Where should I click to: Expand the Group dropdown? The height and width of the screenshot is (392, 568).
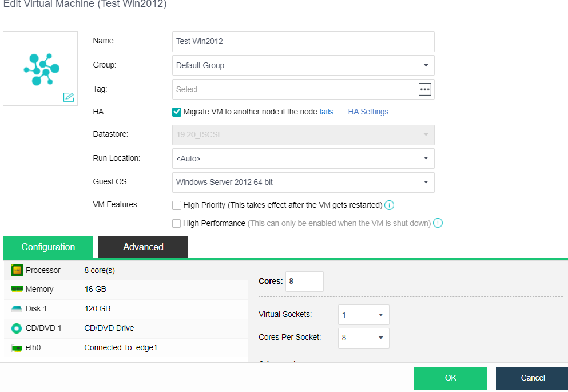(x=303, y=65)
